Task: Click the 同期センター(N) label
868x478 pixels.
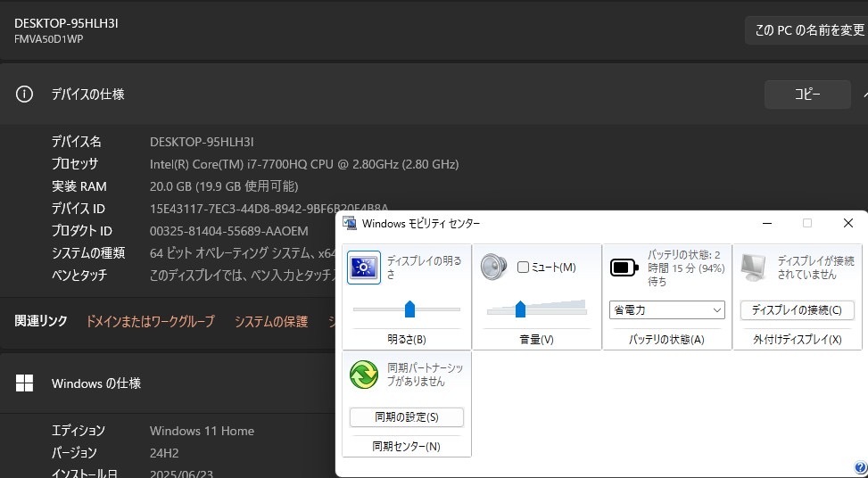Action: click(x=406, y=447)
